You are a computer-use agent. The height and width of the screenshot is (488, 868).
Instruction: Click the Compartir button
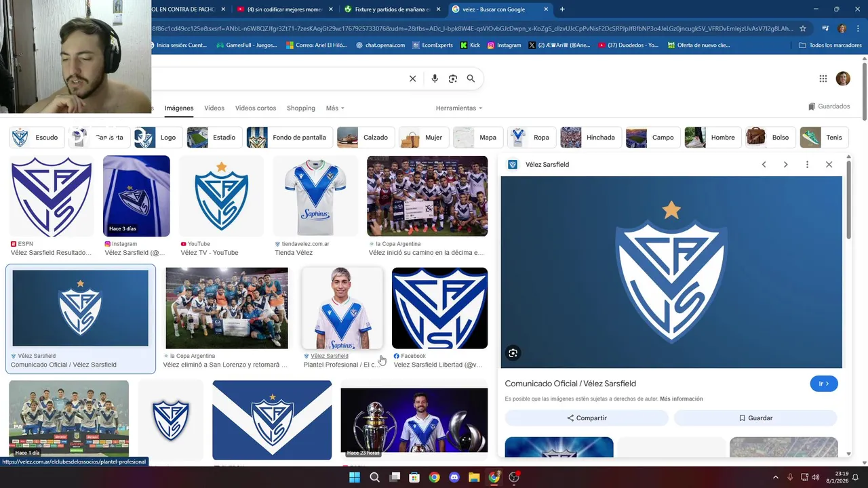tap(587, 418)
